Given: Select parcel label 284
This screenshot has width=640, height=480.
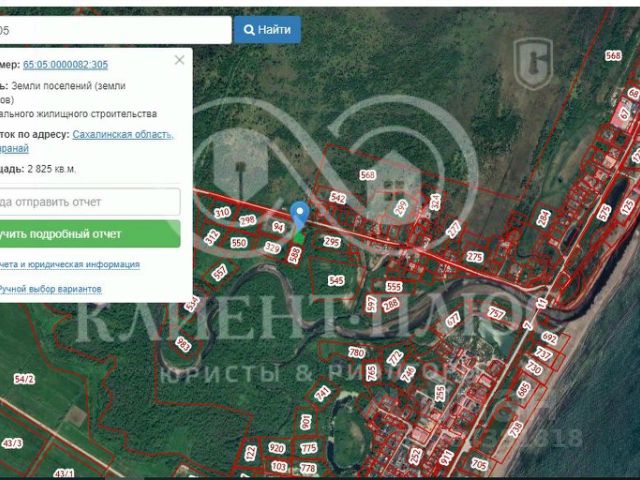Looking at the screenshot, I should pos(543,218).
